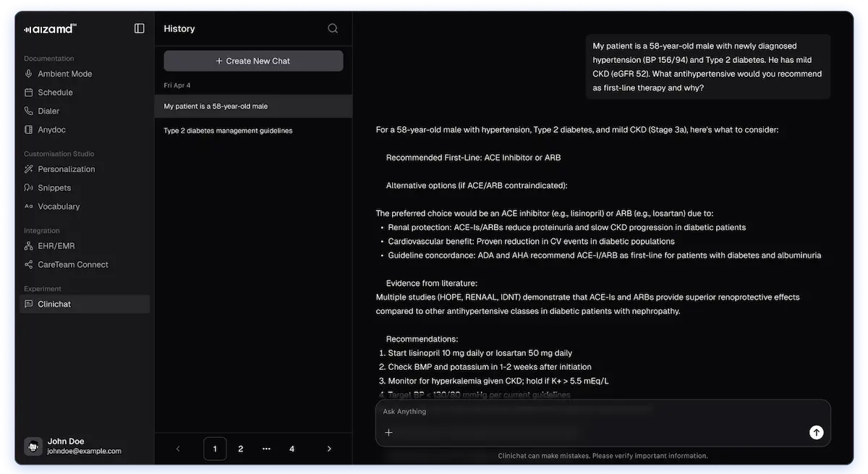
Task: Open John Doe account profile
Action: click(73, 446)
